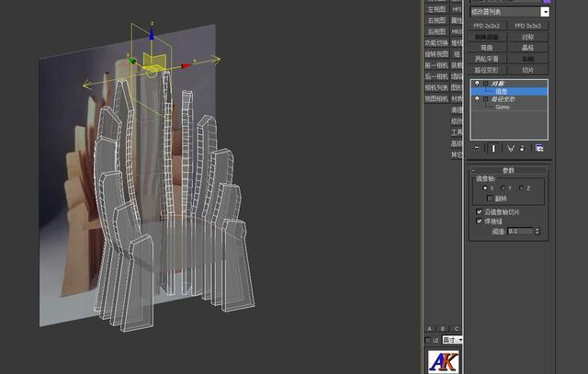Viewport: 588px width, 374px height.
Task: Select the 镜像 sub-object row
Action: point(509,91)
